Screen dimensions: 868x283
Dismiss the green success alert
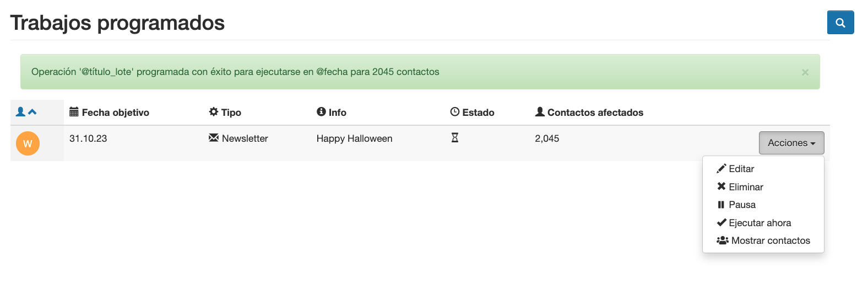point(805,72)
